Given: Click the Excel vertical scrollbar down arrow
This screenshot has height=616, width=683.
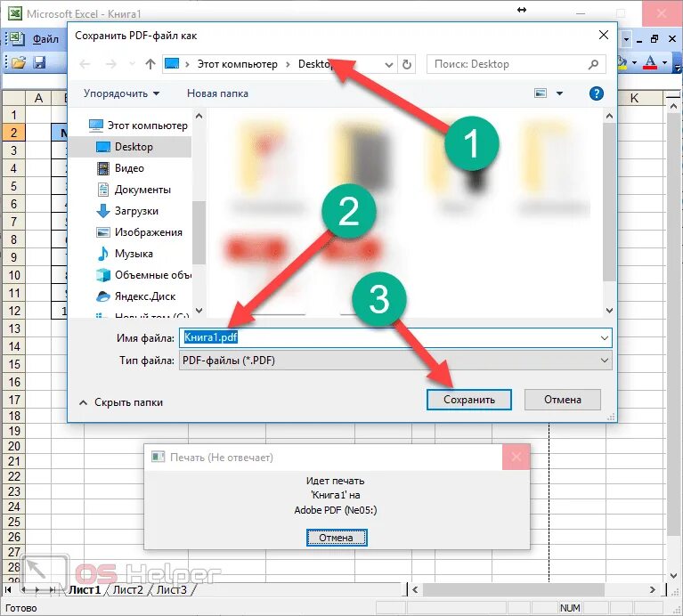Looking at the screenshot, I should point(673,576).
